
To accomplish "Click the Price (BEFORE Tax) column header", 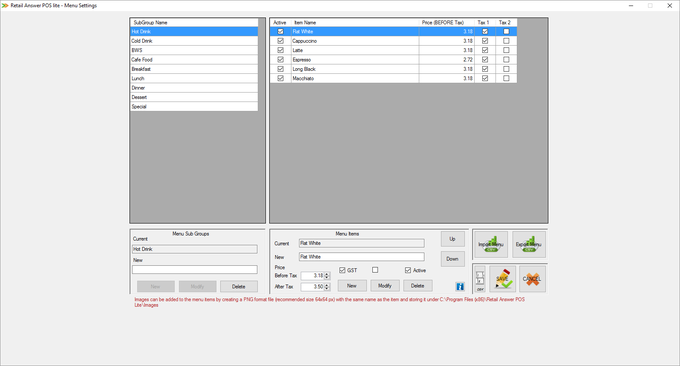I will click(447, 23).
